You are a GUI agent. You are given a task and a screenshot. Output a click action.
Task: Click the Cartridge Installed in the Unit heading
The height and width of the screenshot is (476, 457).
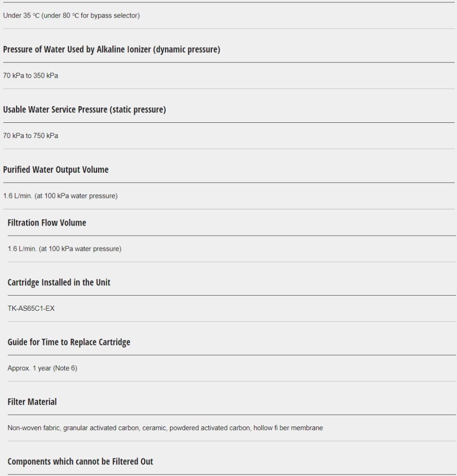point(59,282)
